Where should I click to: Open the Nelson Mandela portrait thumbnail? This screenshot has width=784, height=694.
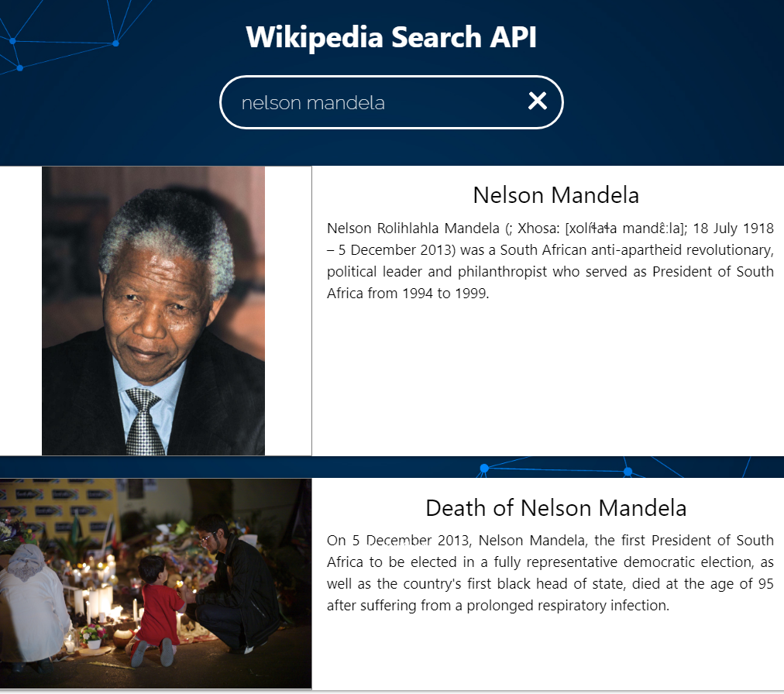pyautogui.click(x=153, y=311)
